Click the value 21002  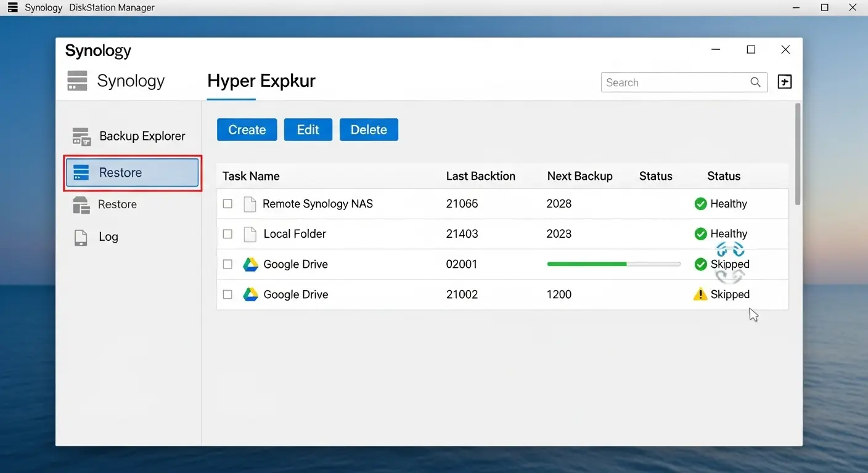coord(462,294)
